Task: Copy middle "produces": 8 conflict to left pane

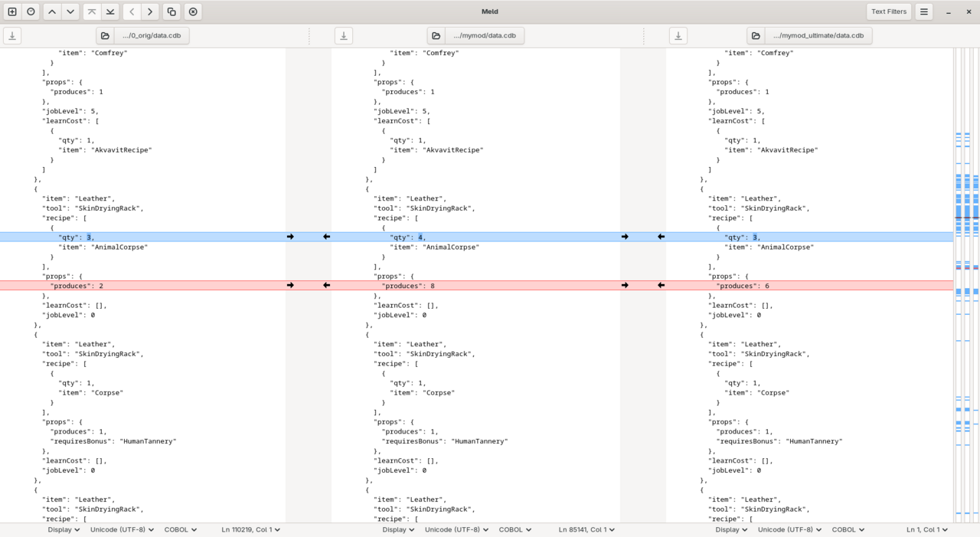Action: (327, 285)
